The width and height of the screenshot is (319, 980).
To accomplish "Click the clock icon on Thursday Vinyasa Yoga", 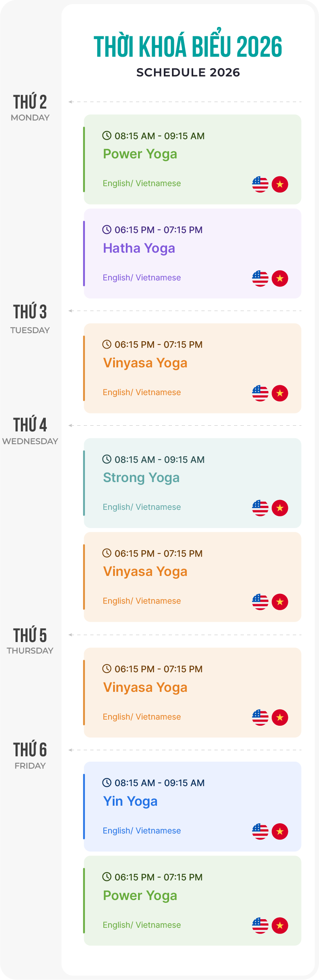I will coord(107,669).
